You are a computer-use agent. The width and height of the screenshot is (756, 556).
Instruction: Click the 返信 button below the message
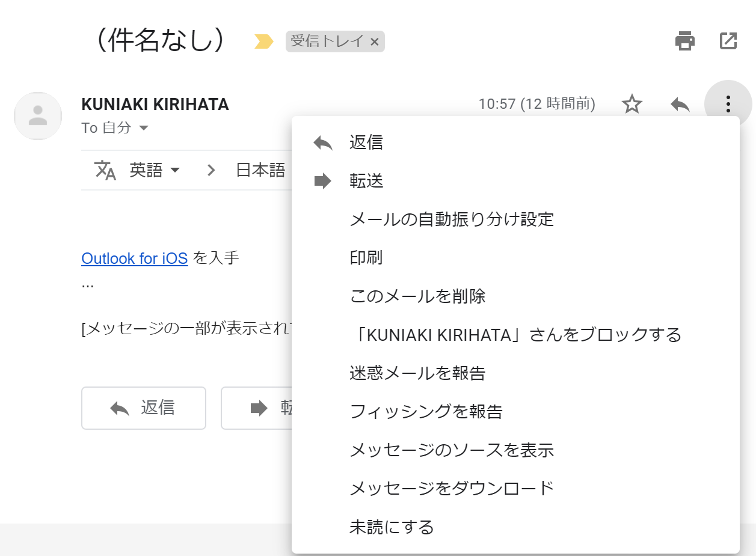(x=144, y=408)
